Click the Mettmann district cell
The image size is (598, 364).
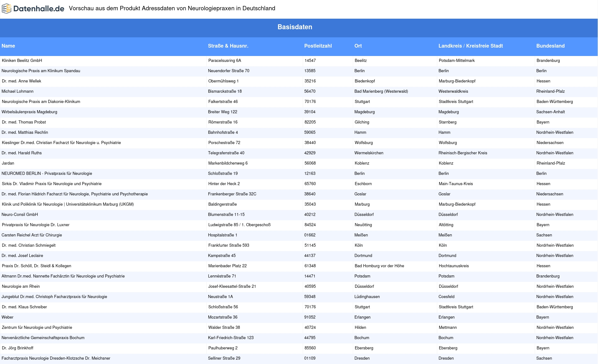click(x=448, y=328)
